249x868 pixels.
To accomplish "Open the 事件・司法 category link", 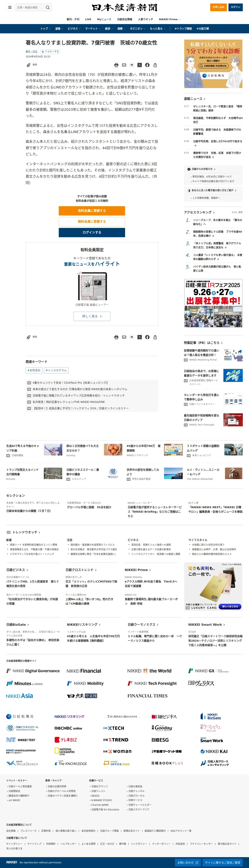I will [x=32, y=52].
